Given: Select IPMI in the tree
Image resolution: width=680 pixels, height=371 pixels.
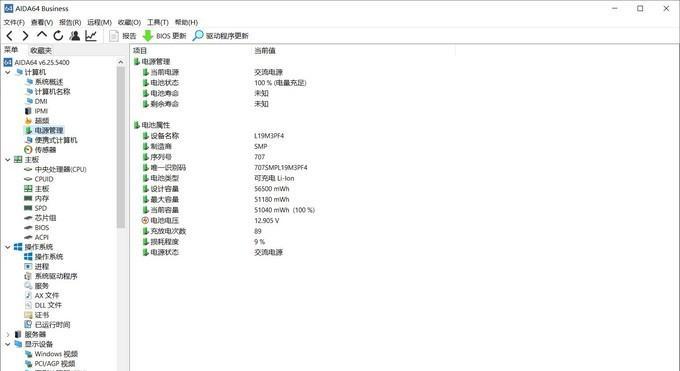Looking at the screenshot, I should 36,111.
